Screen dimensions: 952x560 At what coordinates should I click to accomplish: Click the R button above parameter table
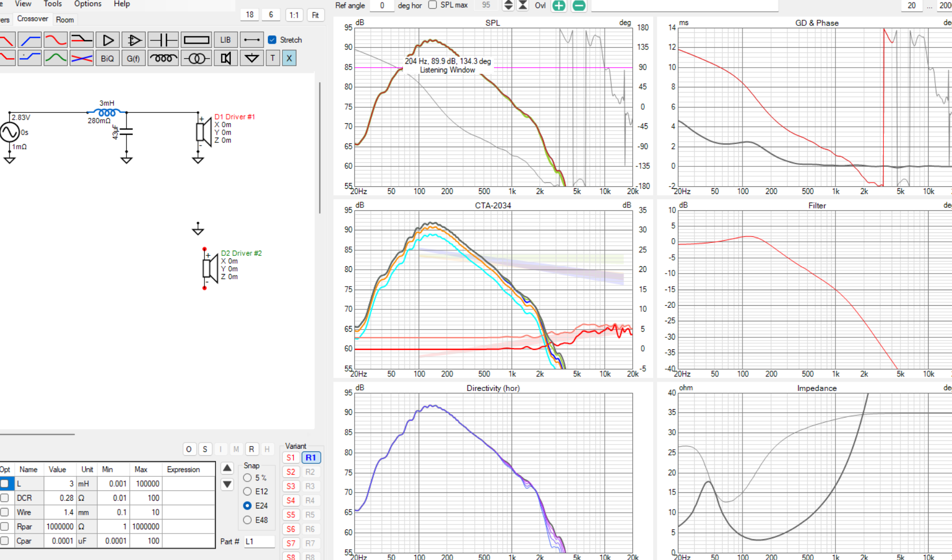(252, 449)
